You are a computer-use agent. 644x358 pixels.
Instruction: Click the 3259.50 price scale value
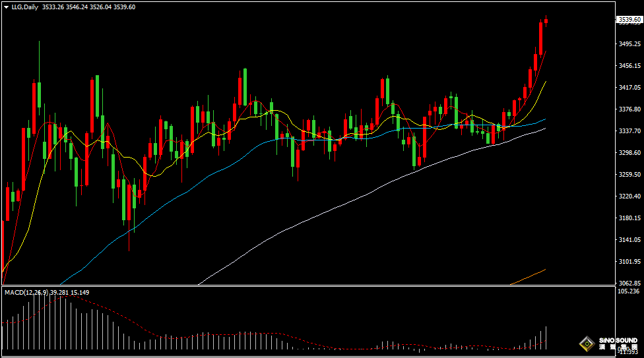tap(629, 175)
